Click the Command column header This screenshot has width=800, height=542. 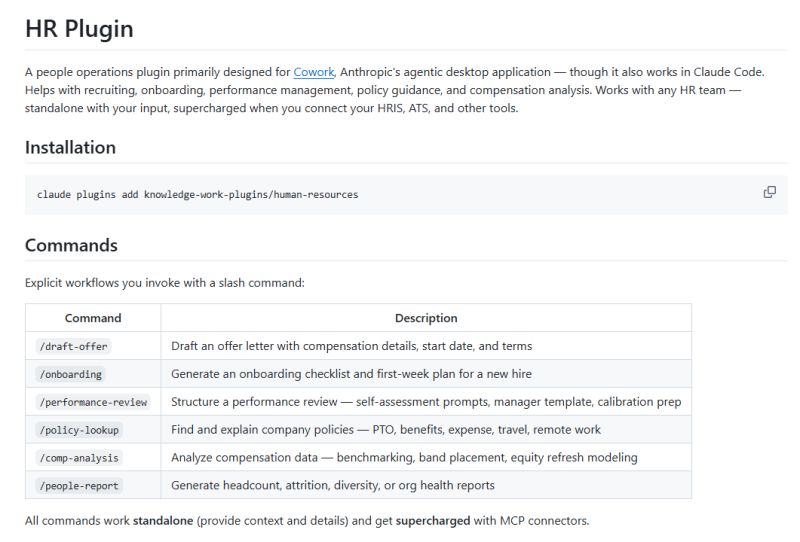[x=93, y=318]
